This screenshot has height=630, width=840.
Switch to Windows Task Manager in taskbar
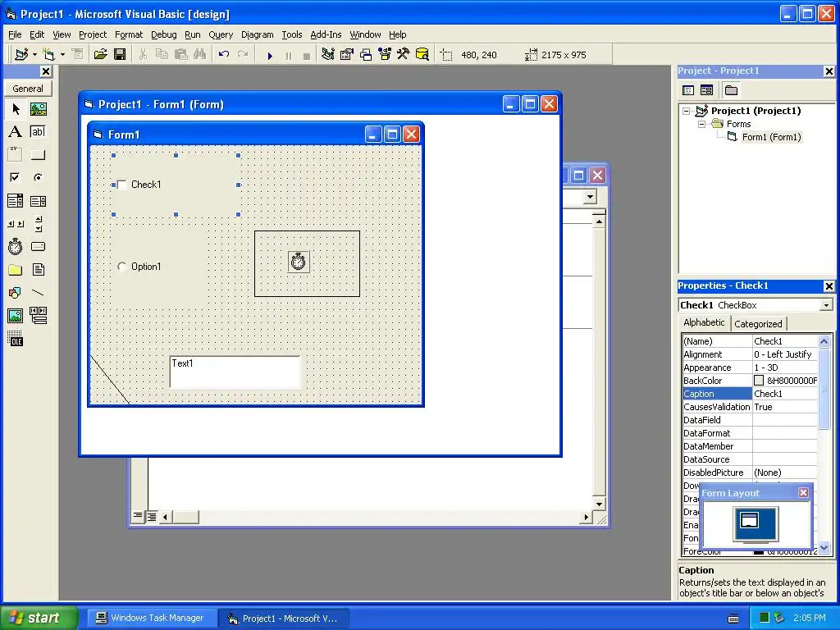pyautogui.click(x=151, y=619)
